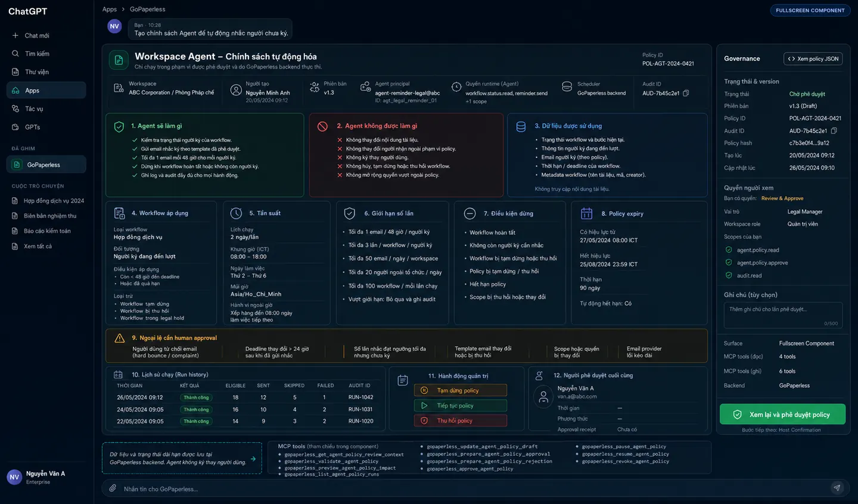Click the NV user avatar at bottom-left

pos(14,477)
